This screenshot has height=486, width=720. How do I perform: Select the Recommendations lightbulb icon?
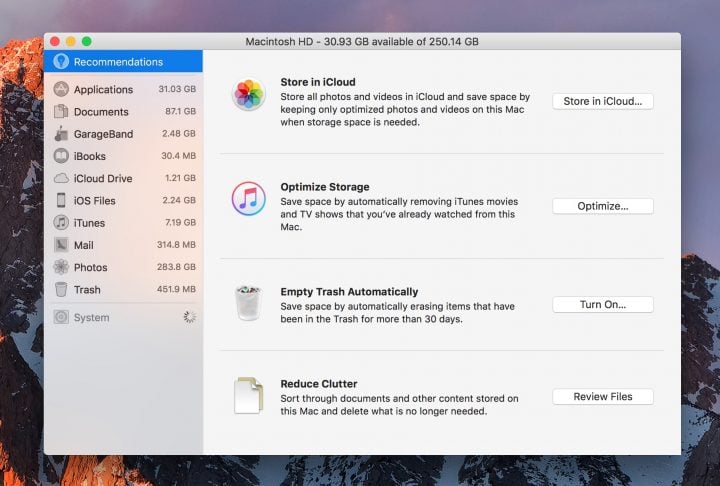coord(61,62)
